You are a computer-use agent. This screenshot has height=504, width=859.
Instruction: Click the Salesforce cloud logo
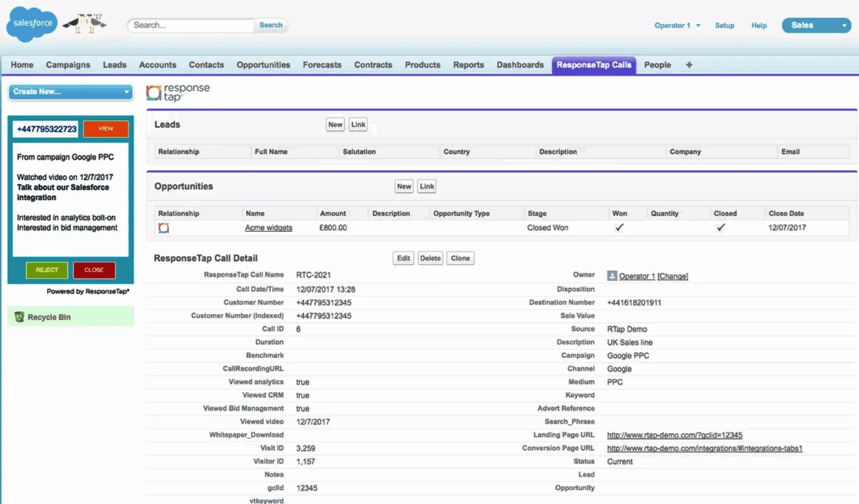point(32,25)
